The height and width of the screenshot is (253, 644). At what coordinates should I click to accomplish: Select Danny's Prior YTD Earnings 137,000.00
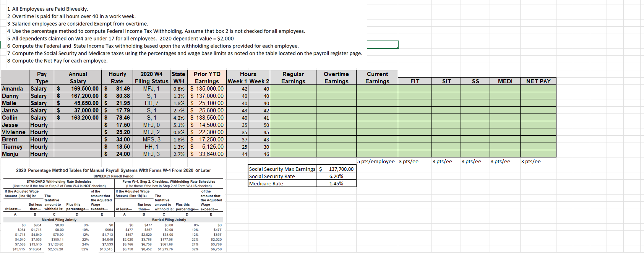[207, 96]
